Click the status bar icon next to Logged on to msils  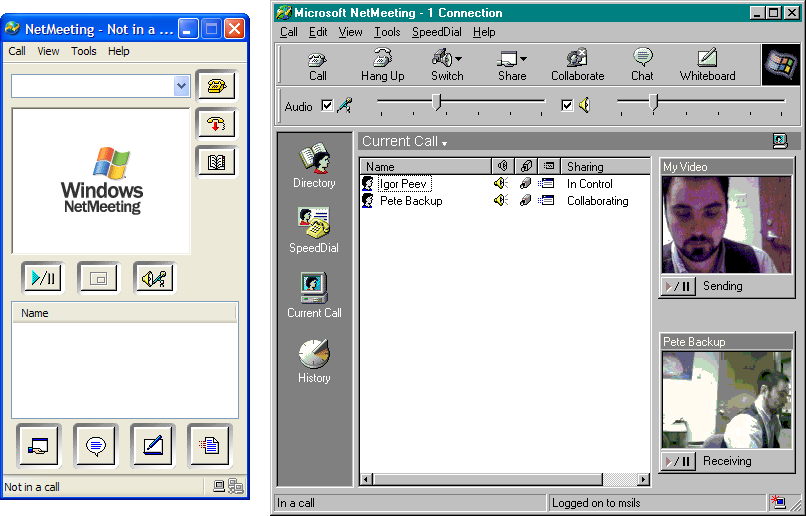(x=778, y=502)
